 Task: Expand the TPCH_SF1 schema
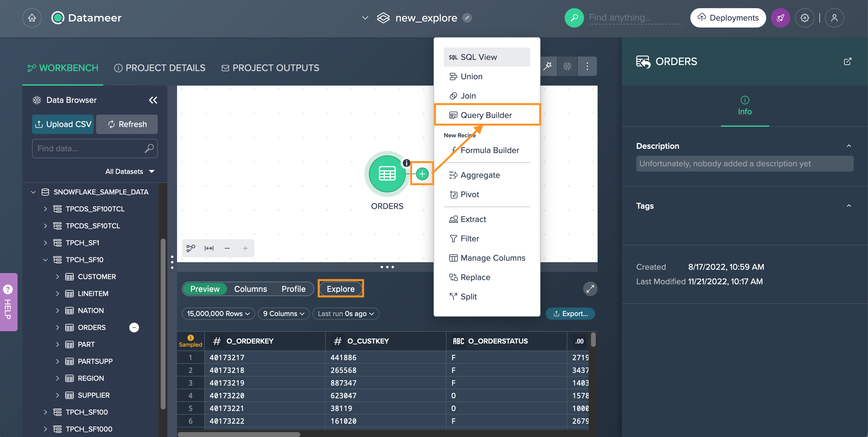tap(45, 243)
